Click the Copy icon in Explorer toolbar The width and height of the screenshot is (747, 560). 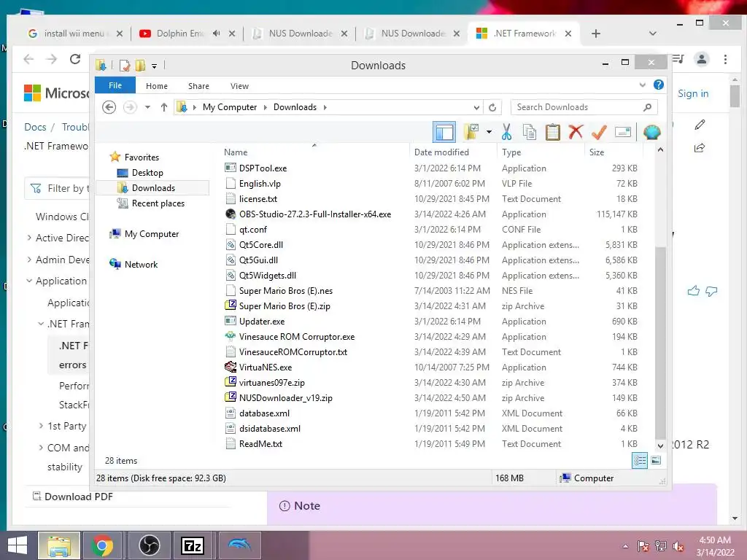click(x=530, y=132)
